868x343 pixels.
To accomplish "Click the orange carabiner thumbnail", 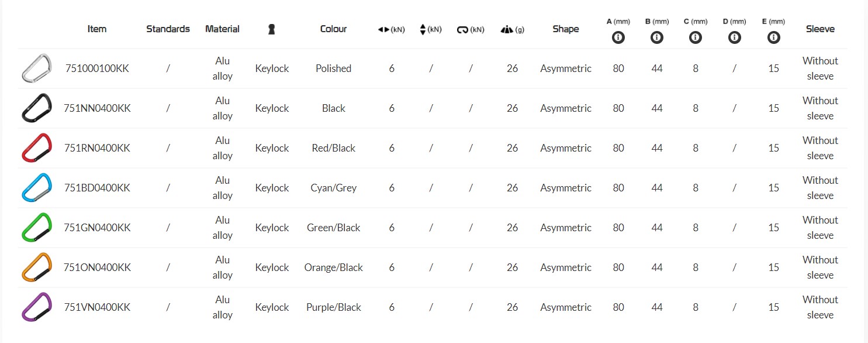I will [x=37, y=267].
